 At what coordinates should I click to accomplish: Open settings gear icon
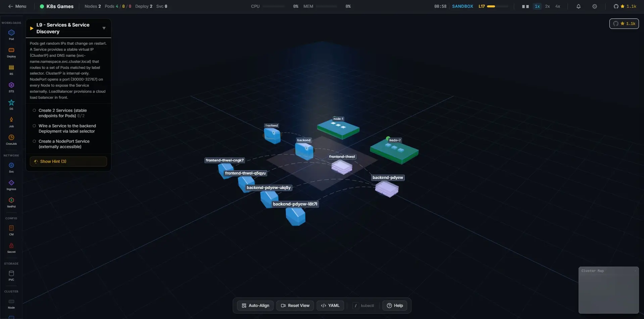coord(595,6)
